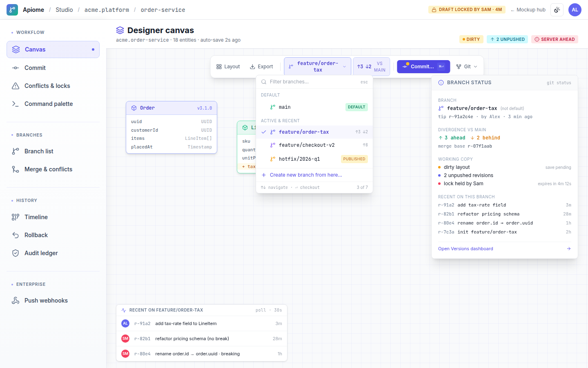The image size is (588, 368).
Task: Collapse the feature/order-tax branch dropdown
Action: click(317, 67)
